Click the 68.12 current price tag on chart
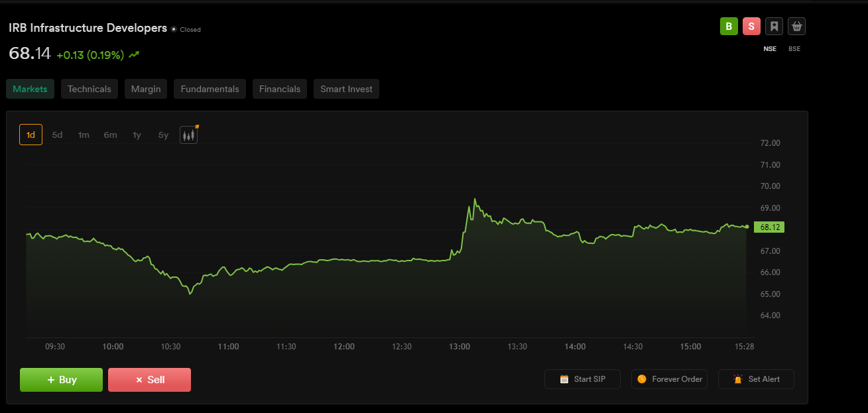The image size is (868, 413). 769,227
